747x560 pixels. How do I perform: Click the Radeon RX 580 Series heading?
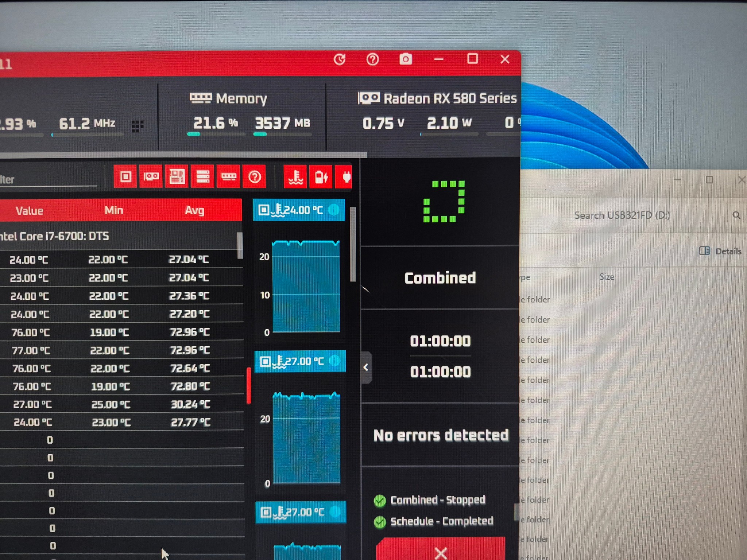437,98
